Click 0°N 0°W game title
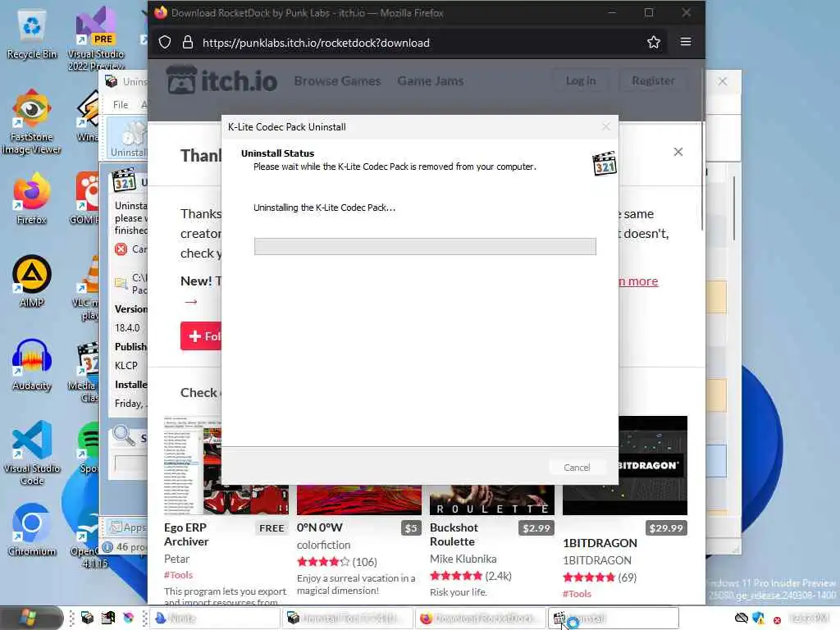Image resolution: width=840 pixels, height=630 pixels. (320, 527)
